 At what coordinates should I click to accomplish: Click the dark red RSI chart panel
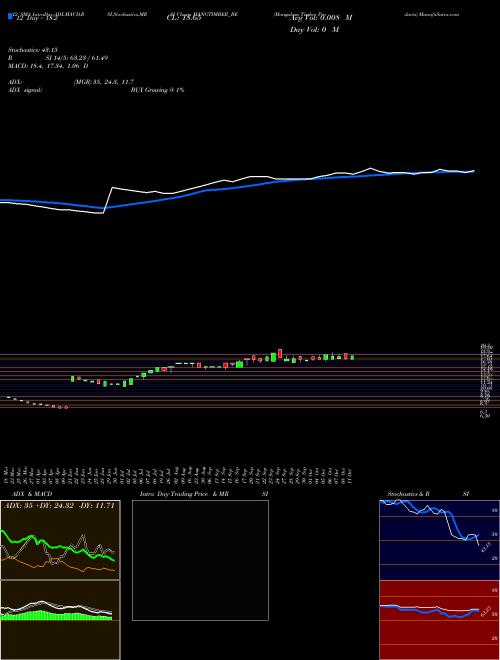440,620
